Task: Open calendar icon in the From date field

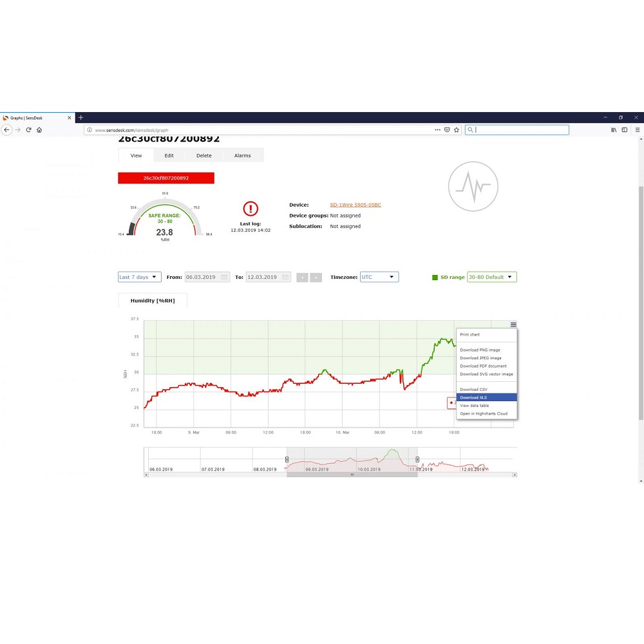Action: click(x=224, y=278)
